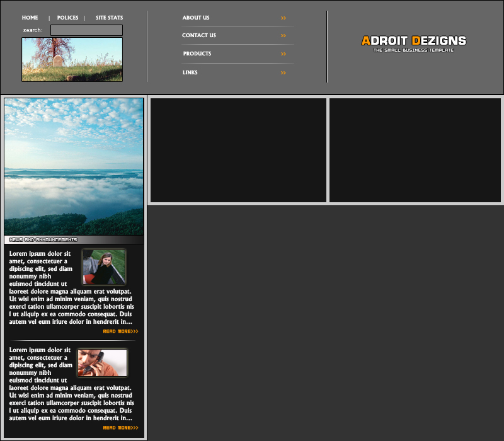
Task: Go to SITE STATS page
Action: (x=109, y=18)
